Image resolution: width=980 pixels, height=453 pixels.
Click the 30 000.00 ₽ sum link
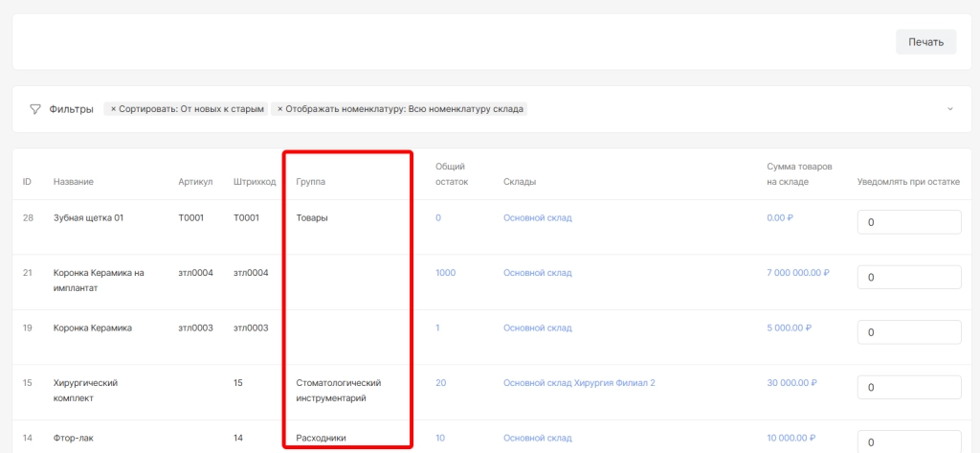pos(792,383)
